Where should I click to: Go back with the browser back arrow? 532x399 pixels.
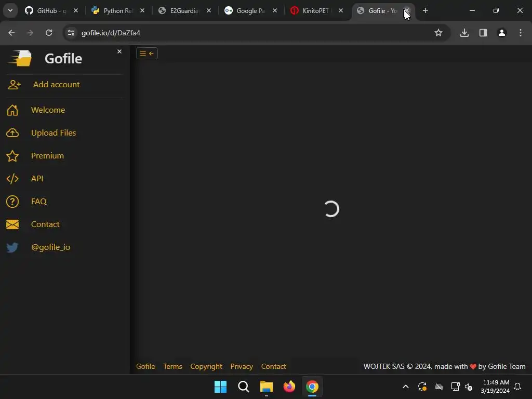pyautogui.click(x=11, y=33)
